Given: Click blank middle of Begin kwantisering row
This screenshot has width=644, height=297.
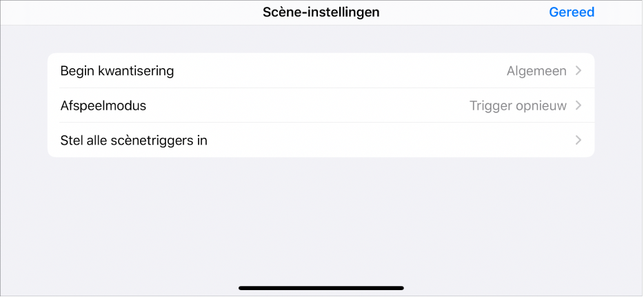Looking at the screenshot, I should tap(331, 71).
